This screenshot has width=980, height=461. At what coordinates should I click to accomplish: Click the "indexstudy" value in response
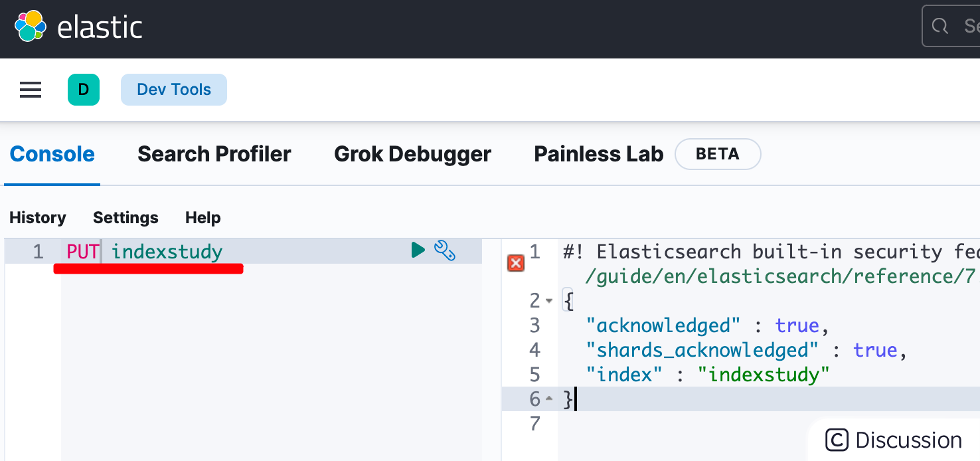(x=764, y=375)
